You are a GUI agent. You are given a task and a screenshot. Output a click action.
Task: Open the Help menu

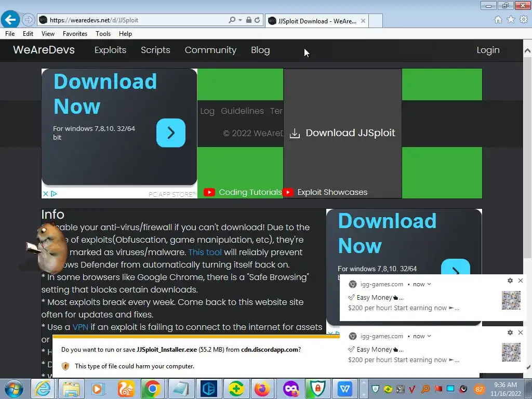[x=125, y=34]
